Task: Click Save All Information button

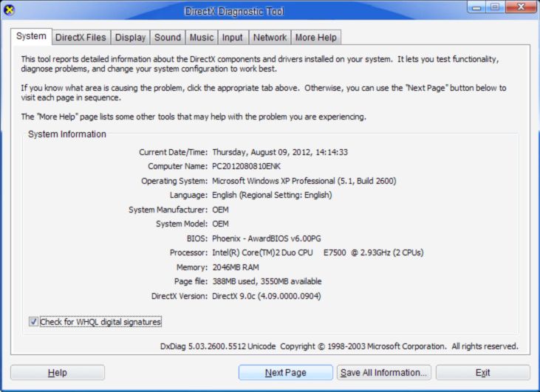Action: click(x=383, y=372)
